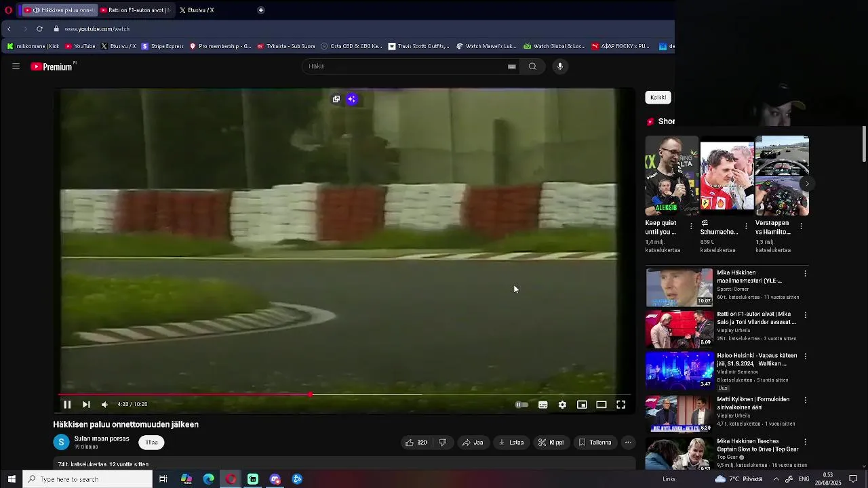Open the Sulan maan porsas channel avatar

tap(61, 443)
